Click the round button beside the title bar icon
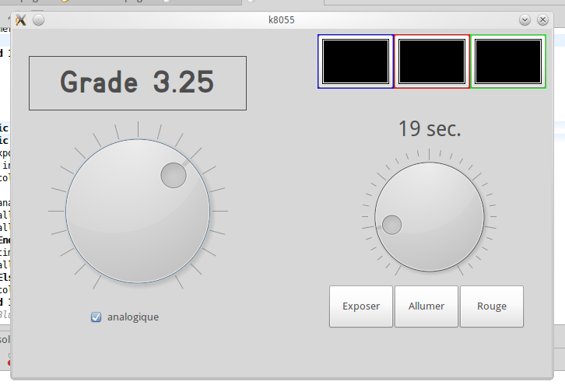The image size is (565, 392). [39, 20]
